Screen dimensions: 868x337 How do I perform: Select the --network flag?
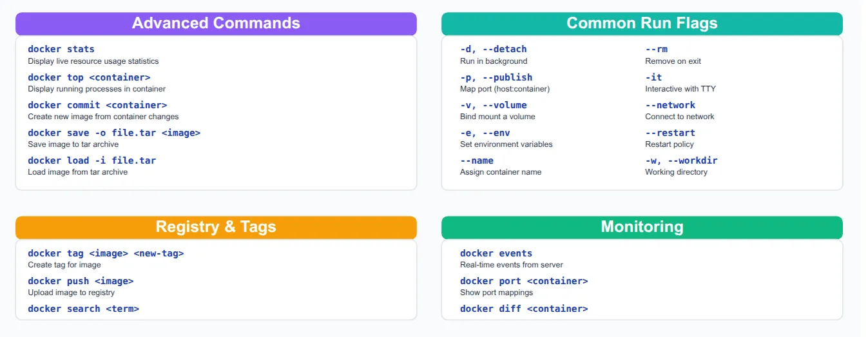click(x=670, y=105)
